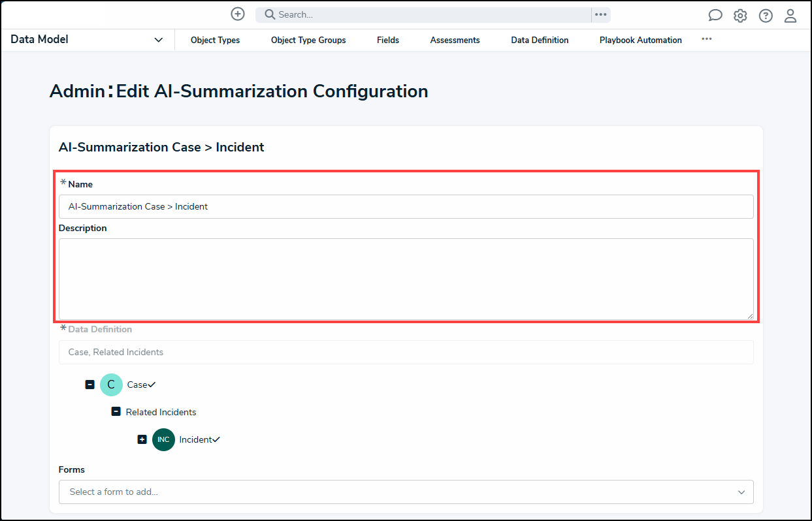Switch to the Fields tab
The image size is (812, 521).
pyautogui.click(x=388, y=40)
